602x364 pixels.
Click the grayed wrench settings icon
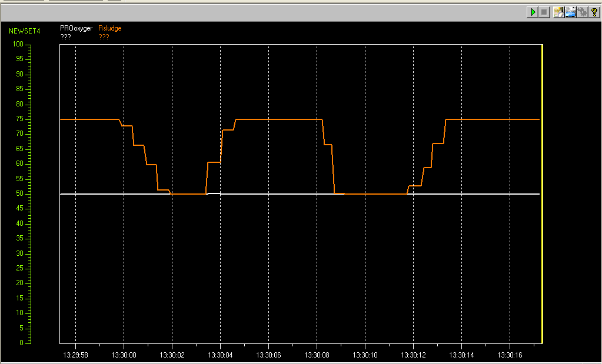coord(583,12)
